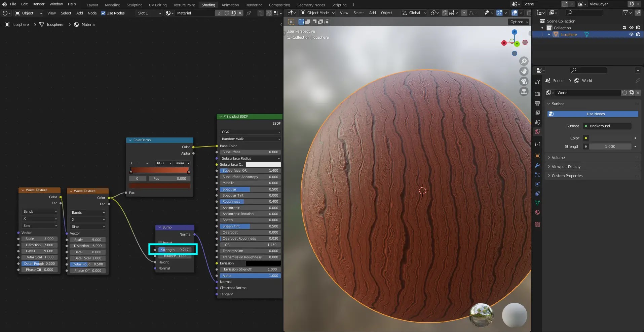Open the GGX distribution dropdown
The height and width of the screenshot is (332, 644).
(x=251, y=132)
